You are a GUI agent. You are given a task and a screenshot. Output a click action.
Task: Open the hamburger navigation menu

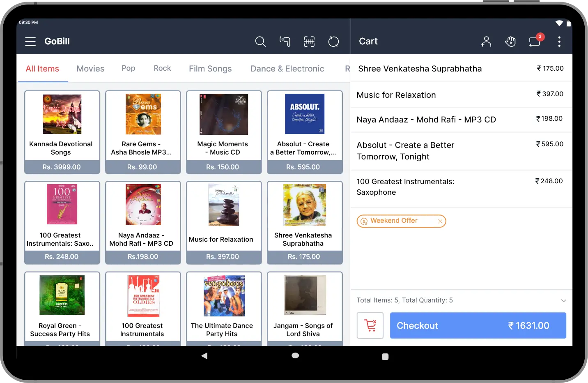[30, 42]
